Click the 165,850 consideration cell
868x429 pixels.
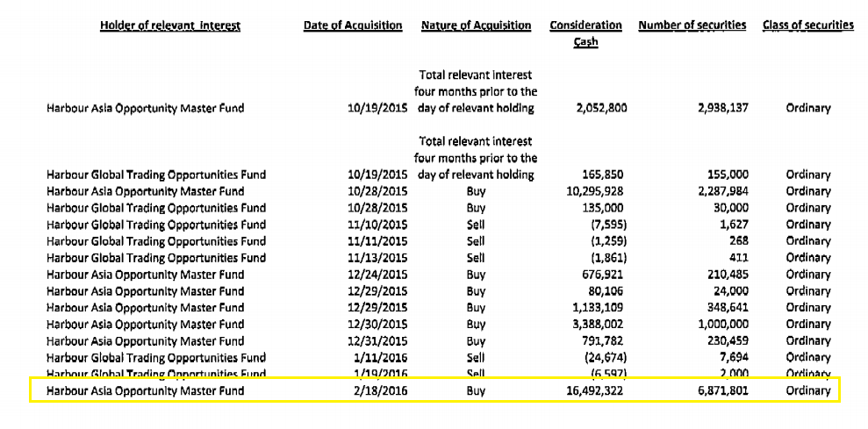pyautogui.click(x=603, y=175)
